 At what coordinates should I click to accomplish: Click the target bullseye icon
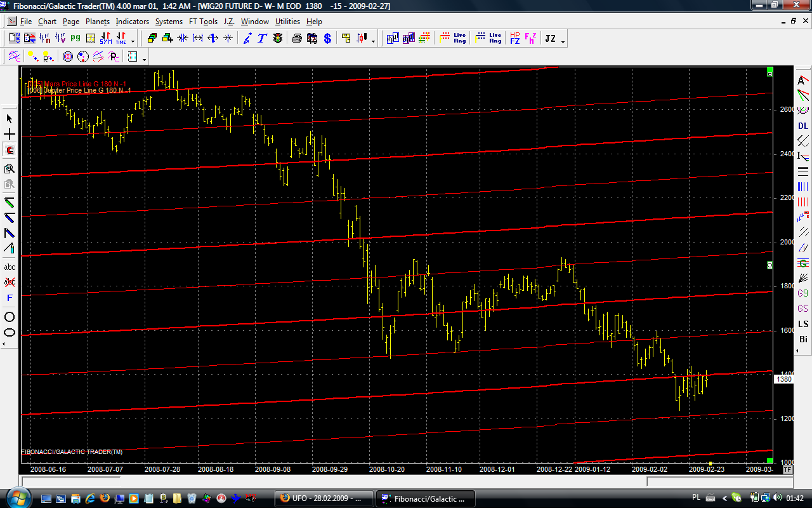point(68,57)
